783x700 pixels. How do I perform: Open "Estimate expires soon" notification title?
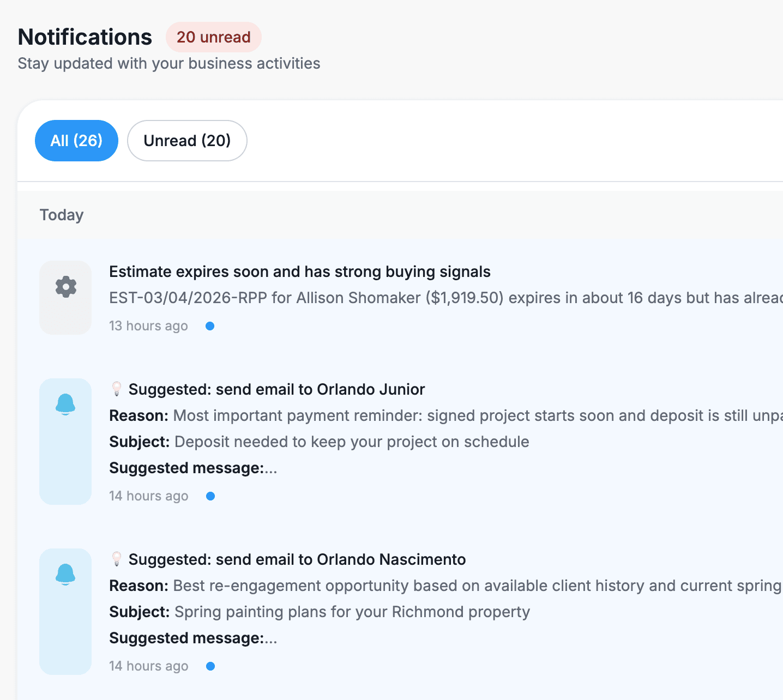(x=300, y=271)
